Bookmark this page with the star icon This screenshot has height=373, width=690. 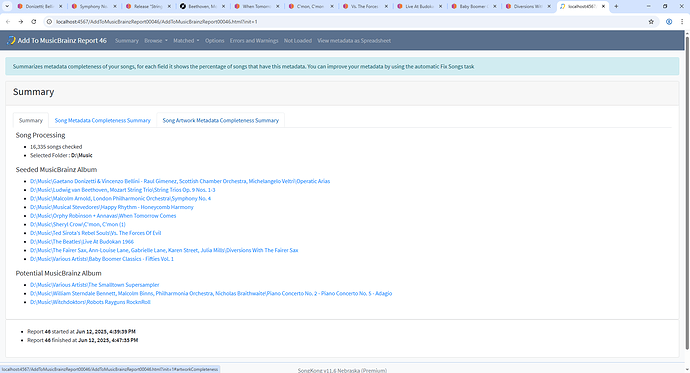651,22
